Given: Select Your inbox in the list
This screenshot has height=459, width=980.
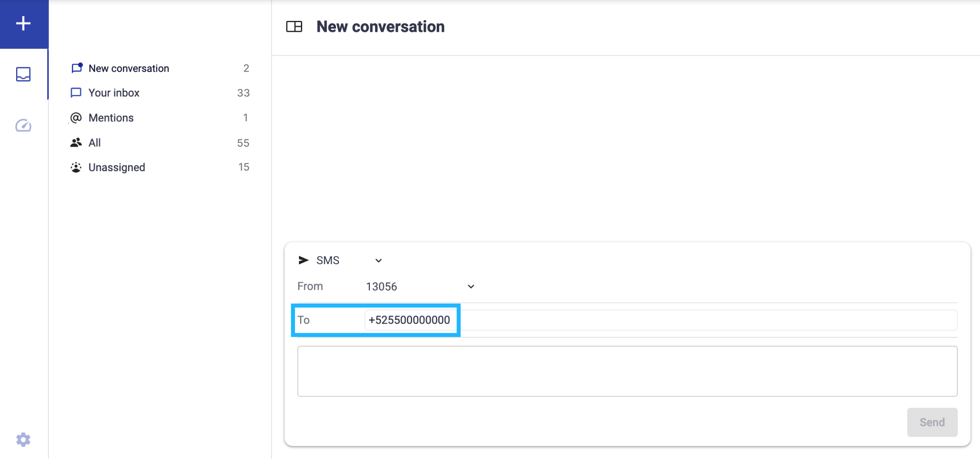Looking at the screenshot, I should pos(114,93).
